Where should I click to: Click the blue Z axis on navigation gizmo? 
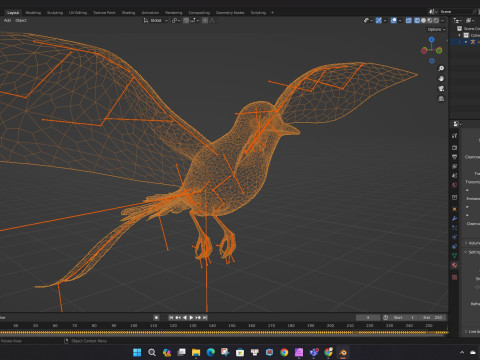point(432,39)
